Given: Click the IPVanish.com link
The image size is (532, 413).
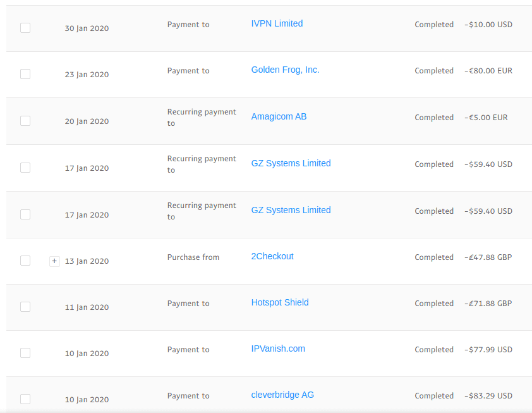Looking at the screenshot, I should (278, 349).
